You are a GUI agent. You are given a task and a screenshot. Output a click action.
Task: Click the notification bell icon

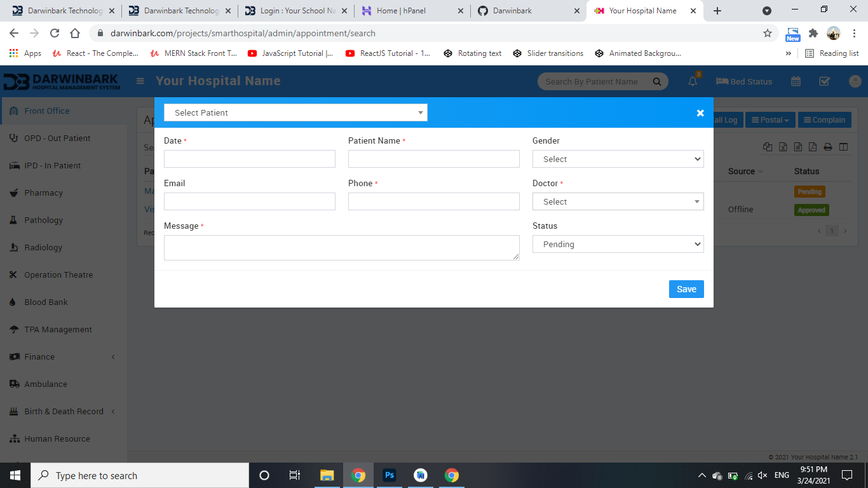click(693, 81)
